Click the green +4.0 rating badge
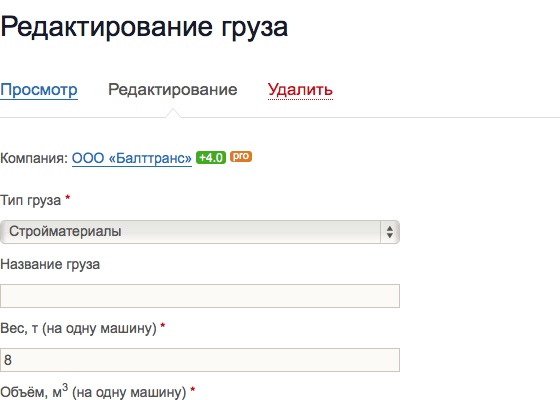This screenshot has height=400, width=560. pyautogui.click(x=211, y=158)
